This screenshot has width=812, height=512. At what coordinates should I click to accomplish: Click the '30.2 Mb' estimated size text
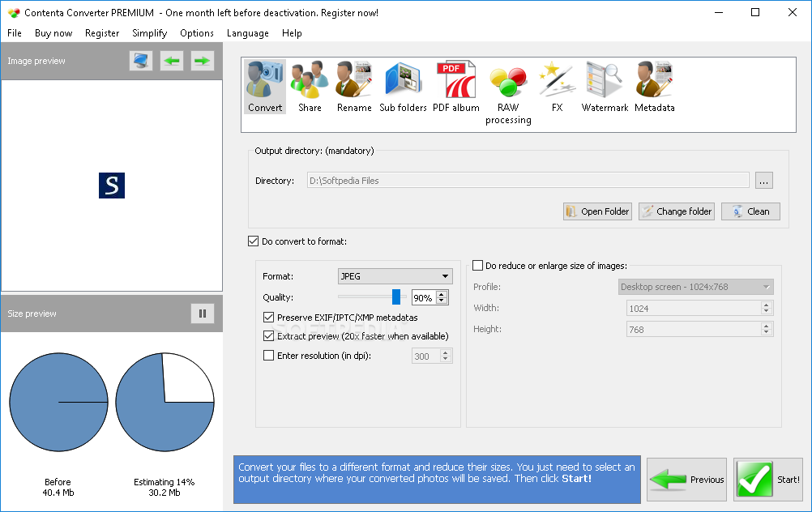click(165, 493)
